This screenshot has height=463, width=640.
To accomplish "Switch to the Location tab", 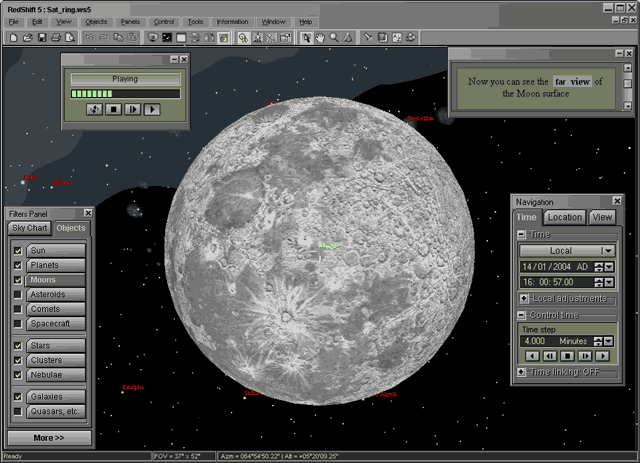I will pyautogui.click(x=564, y=217).
